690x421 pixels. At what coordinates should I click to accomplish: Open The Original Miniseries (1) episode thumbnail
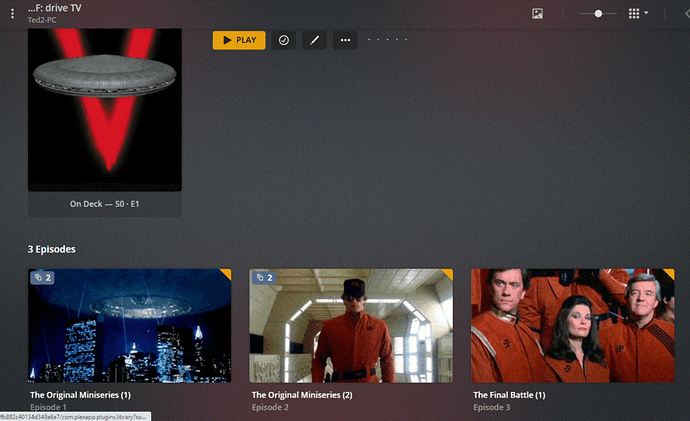pos(129,326)
